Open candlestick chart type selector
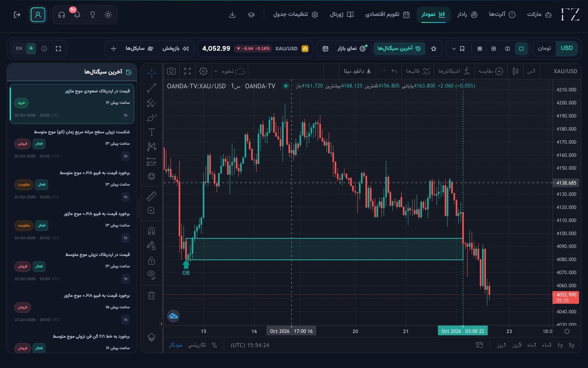 pos(515,71)
